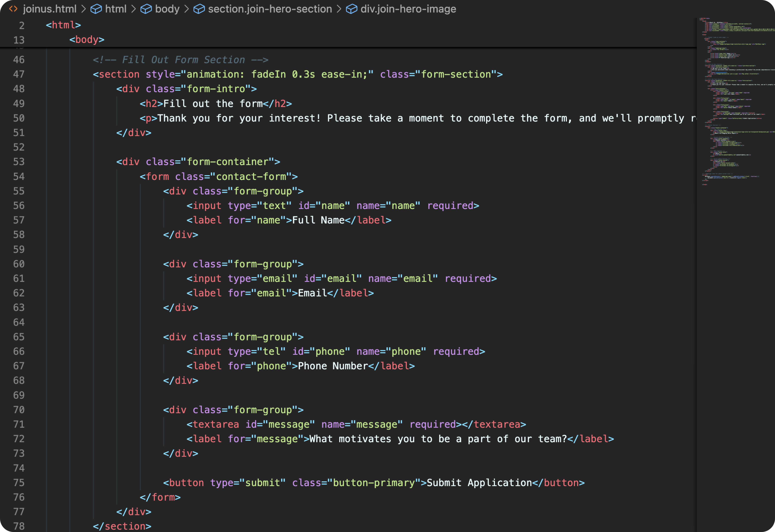Click the input type tel line
The image size is (775, 532).
336,352
